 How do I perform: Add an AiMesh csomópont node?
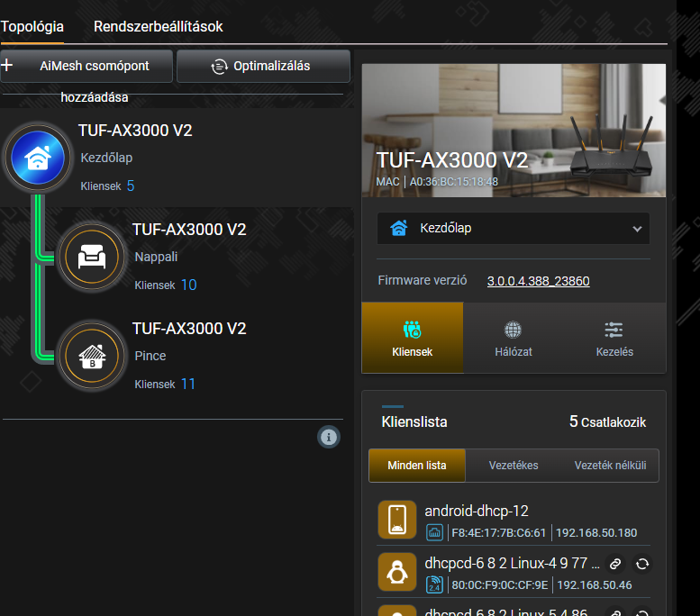click(86, 66)
